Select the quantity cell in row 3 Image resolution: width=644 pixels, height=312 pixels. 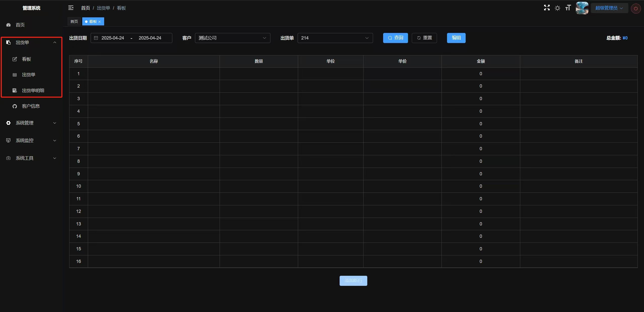coord(259,99)
